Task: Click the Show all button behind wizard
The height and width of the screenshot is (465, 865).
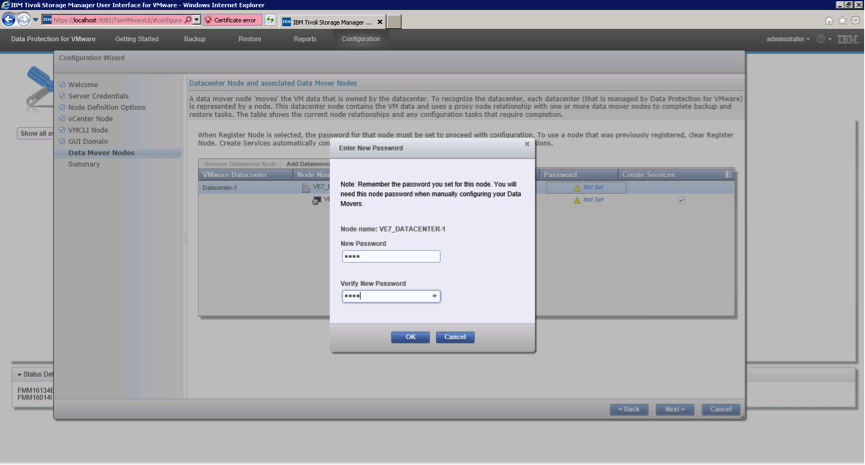Action: 35,133
